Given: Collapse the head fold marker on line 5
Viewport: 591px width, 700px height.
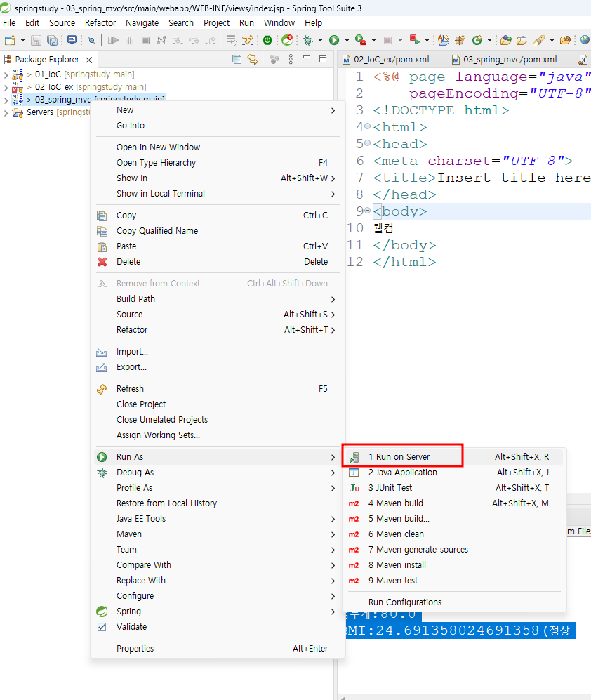Looking at the screenshot, I should [367, 143].
